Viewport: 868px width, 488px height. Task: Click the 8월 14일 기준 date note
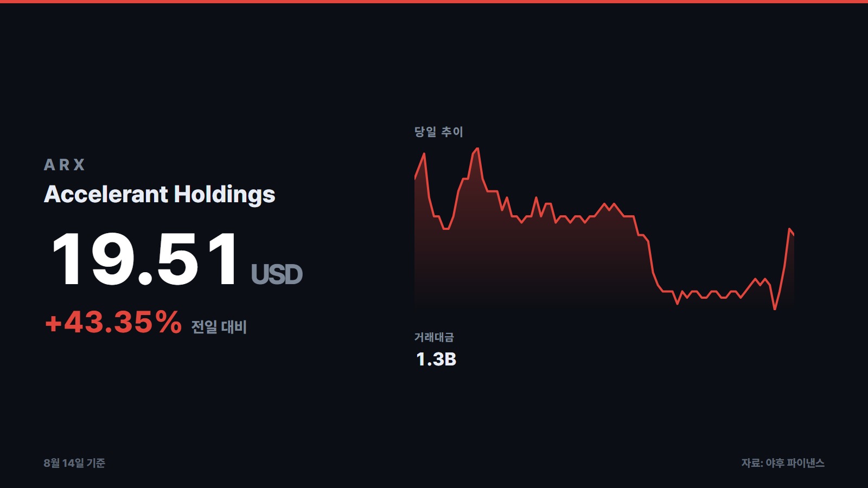click(x=74, y=463)
